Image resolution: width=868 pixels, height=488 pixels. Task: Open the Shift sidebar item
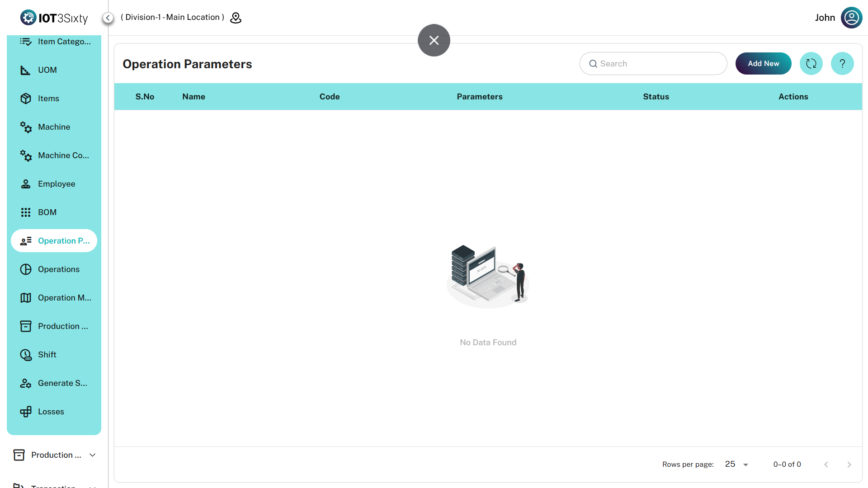tap(47, 355)
